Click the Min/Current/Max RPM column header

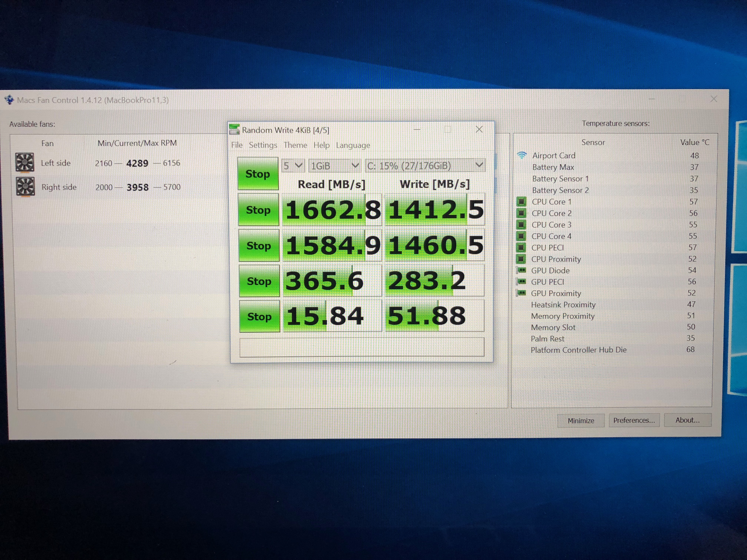pyautogui.click(x=137, y=143)
